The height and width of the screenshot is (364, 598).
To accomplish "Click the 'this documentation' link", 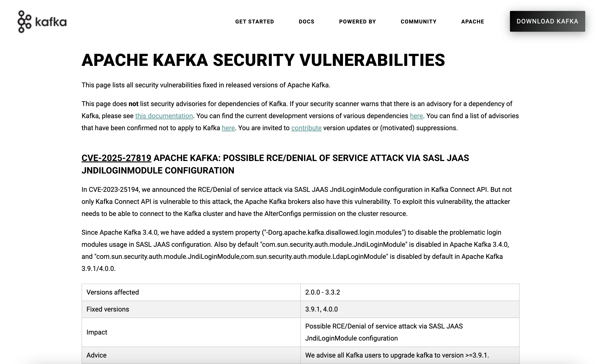I will [x=164, y=116].
